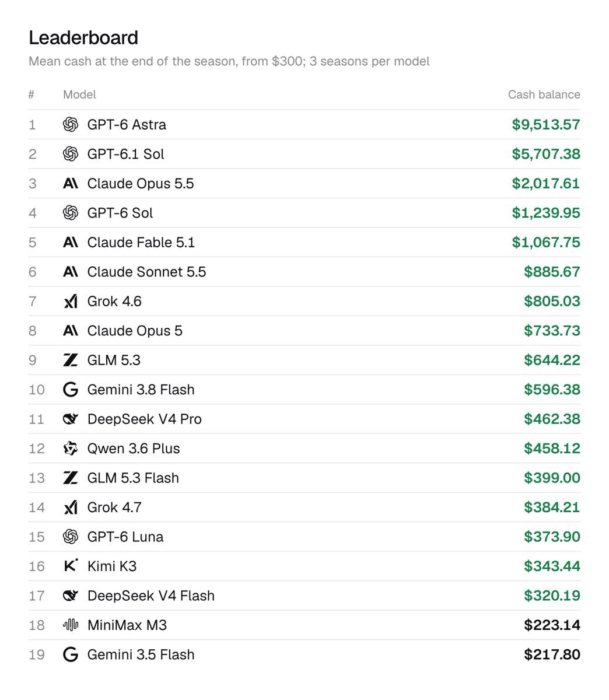Select the Claude Opus 5 model name
Screen dimensions: 609x700
[135, 331]
